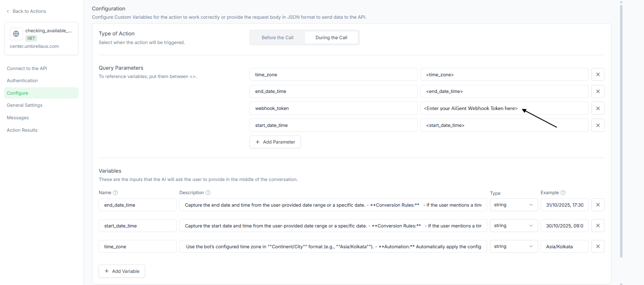The width and height of the screenshot is (644, 285).
Task: Go to General Settings section
Action: pos(25,105)
